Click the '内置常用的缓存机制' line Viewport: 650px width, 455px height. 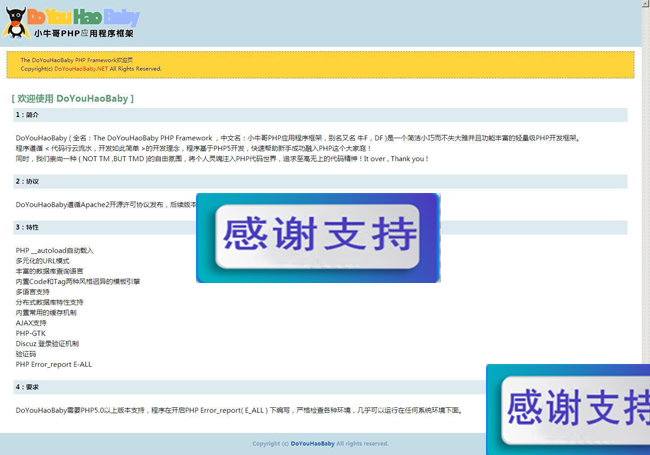coord(46,312)
